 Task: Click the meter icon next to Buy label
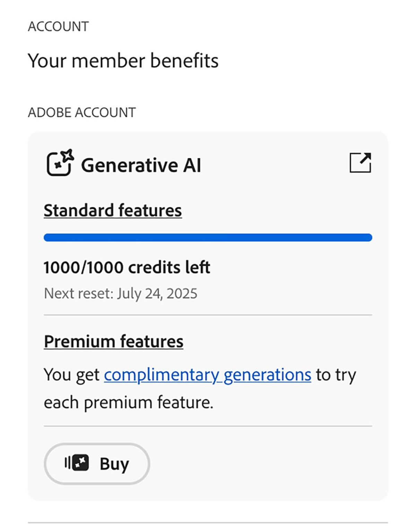pos(77,462)
